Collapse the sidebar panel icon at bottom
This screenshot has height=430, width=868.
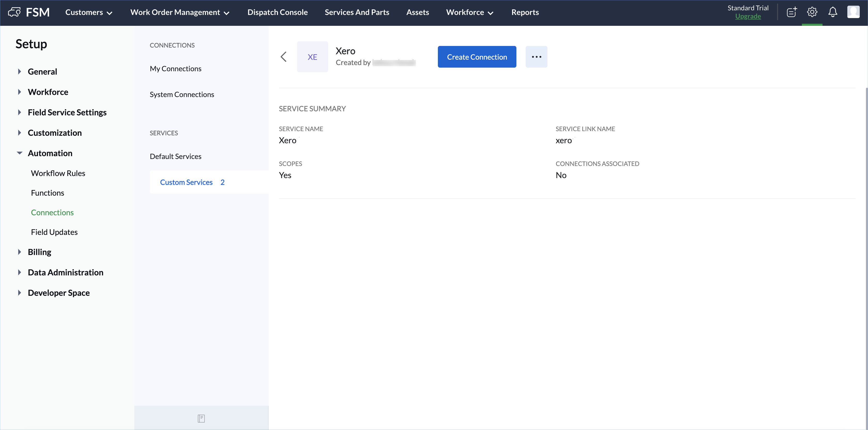201,418
